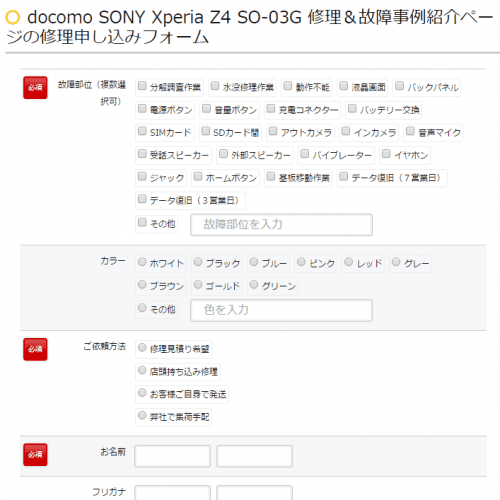Tick the 液晶画面 checkbox
The width and height of the screenshot is (500, 500).
coord(344,86)
